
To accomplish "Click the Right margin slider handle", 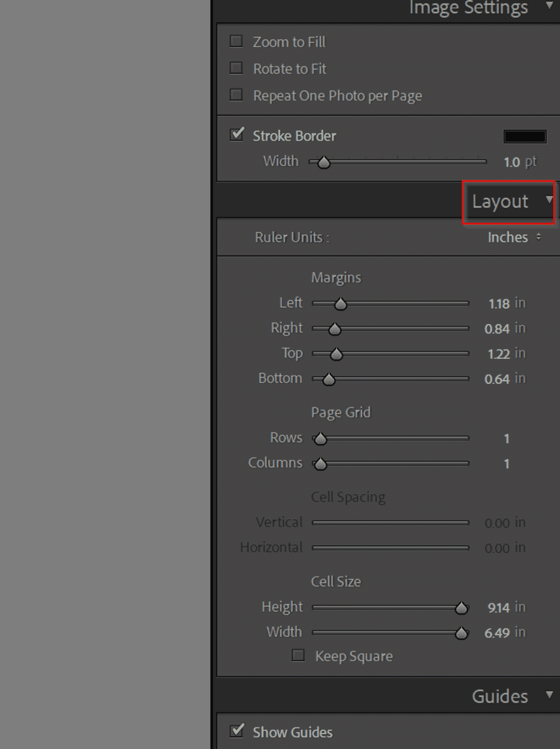I will point(334,329).
